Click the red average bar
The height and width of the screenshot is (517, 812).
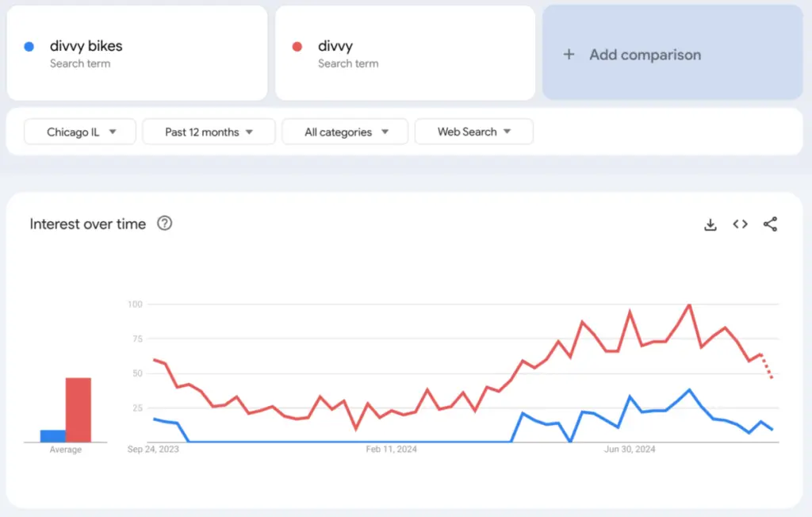tap(79, 410)
